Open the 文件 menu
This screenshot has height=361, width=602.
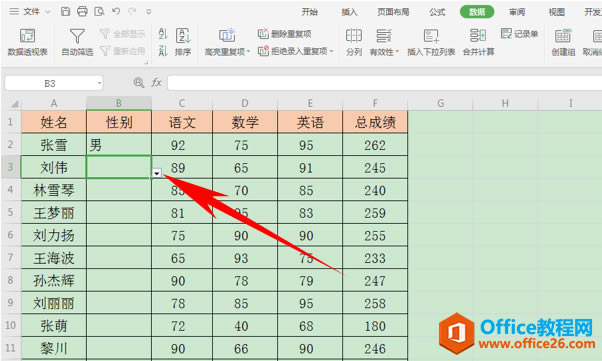pos(30,12)
